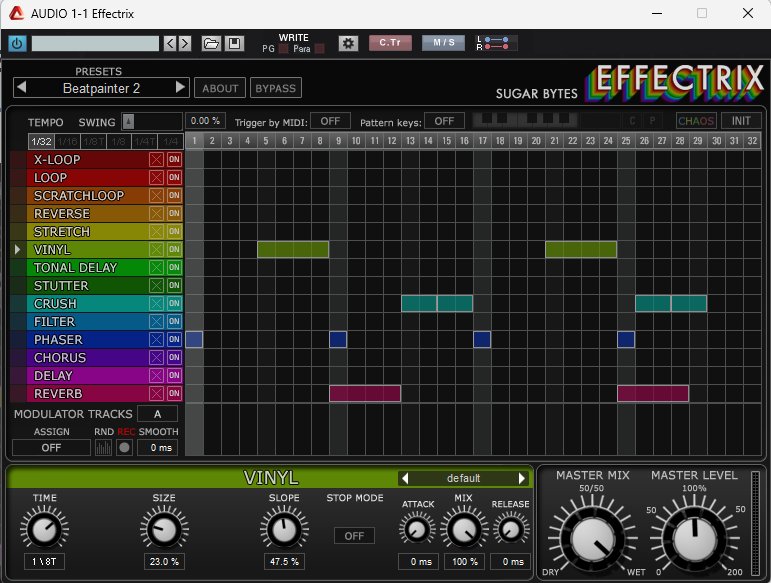Clear the X-LOOP track with X icon
Viewport: 771px width, 583px height.
point(156,160)
